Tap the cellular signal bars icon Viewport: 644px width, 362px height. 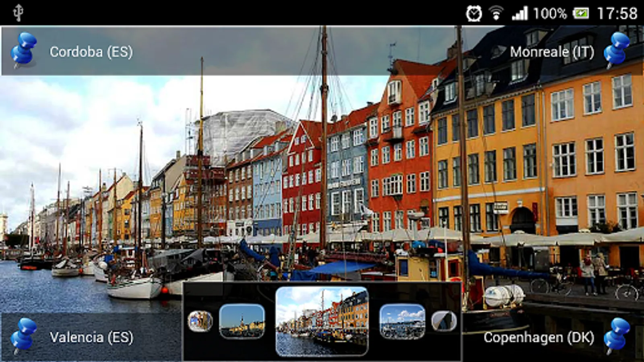point(520,14)
